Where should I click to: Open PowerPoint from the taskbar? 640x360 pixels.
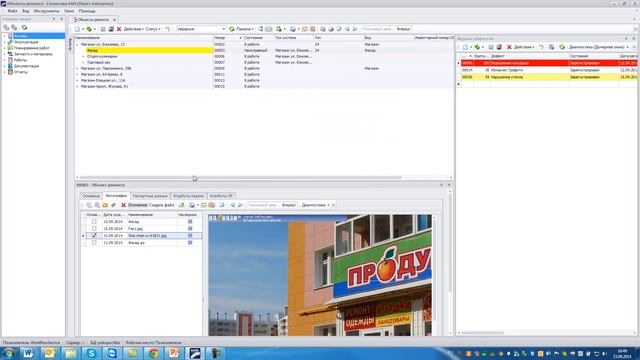[174, 353]
